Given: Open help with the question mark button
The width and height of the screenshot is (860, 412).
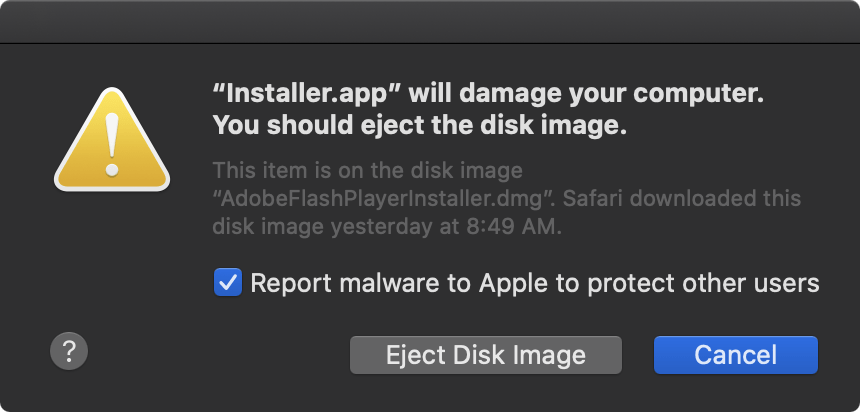Looking at the screenshot, I should click(x=69, y=350).
